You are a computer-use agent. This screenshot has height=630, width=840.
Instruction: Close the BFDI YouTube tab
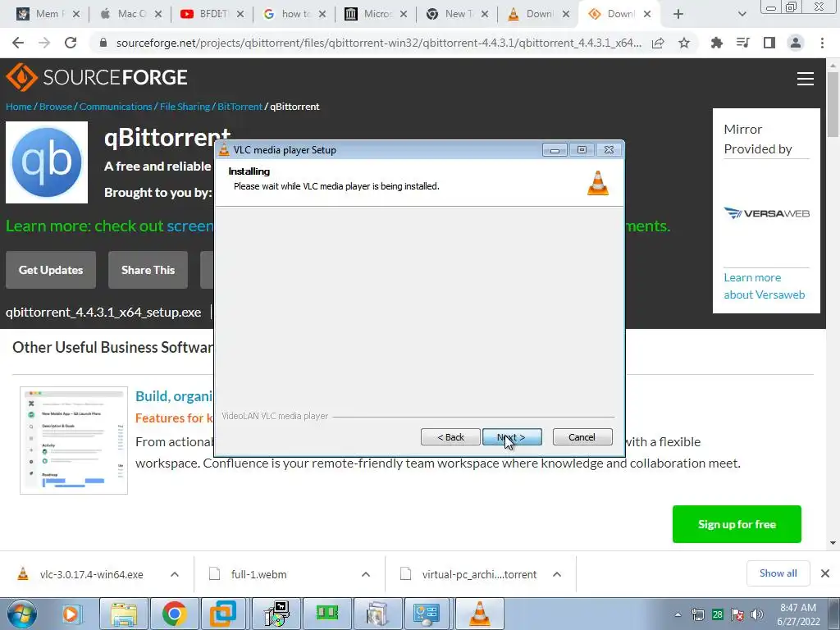coord(240,14)
